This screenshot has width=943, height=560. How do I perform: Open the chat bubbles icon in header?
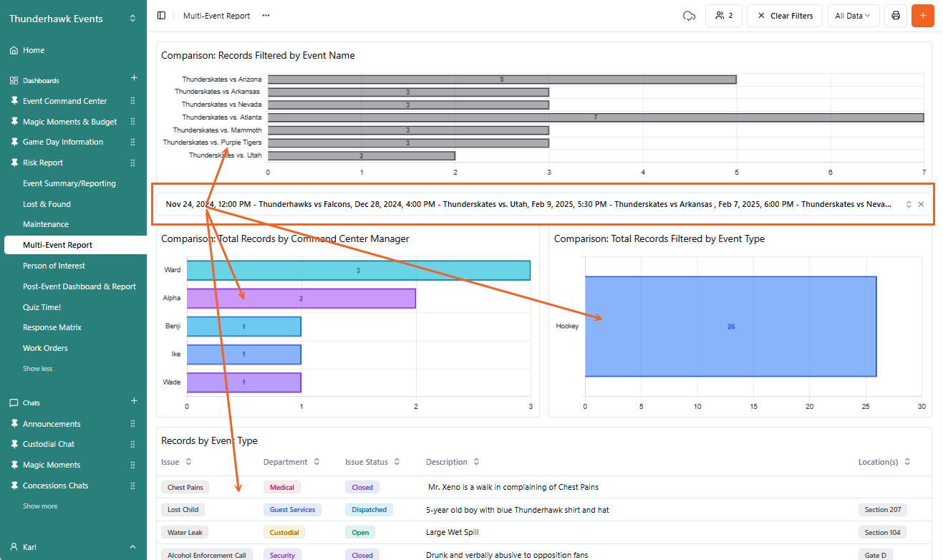click(x=689, y=16)
